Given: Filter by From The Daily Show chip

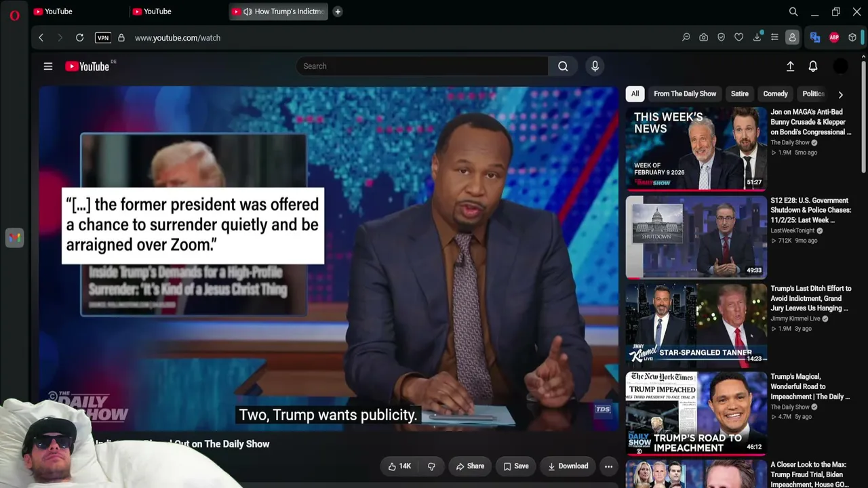Looking at the screenshot, I should [685, 94].
